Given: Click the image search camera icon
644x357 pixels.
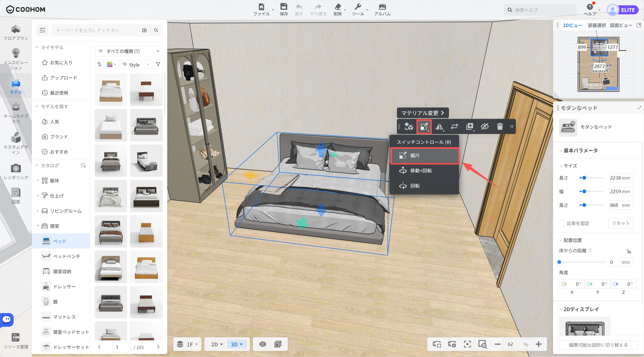Looking at the screenshot, I should click(144, 30).
